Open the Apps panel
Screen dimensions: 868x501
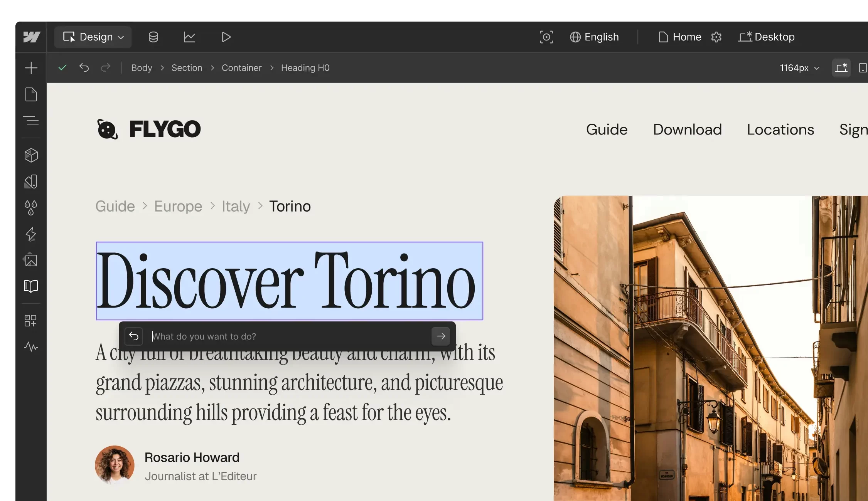click(x=31, y=320)
